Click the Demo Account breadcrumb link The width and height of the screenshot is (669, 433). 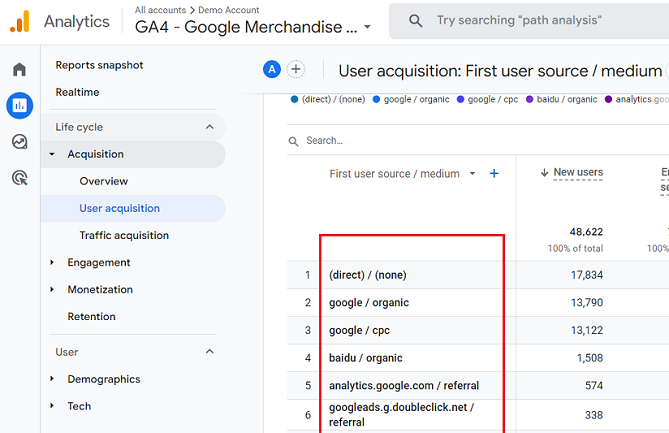[229, 10]
